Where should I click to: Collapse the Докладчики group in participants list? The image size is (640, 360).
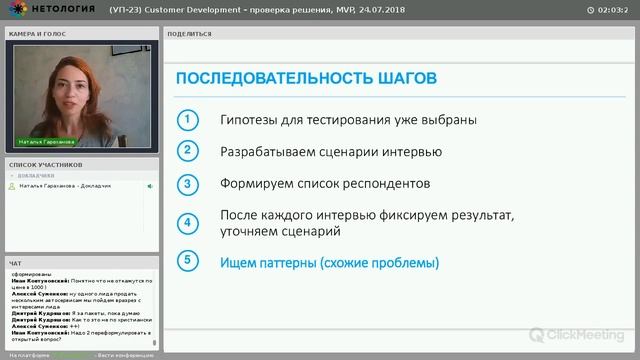click(12, 176)
